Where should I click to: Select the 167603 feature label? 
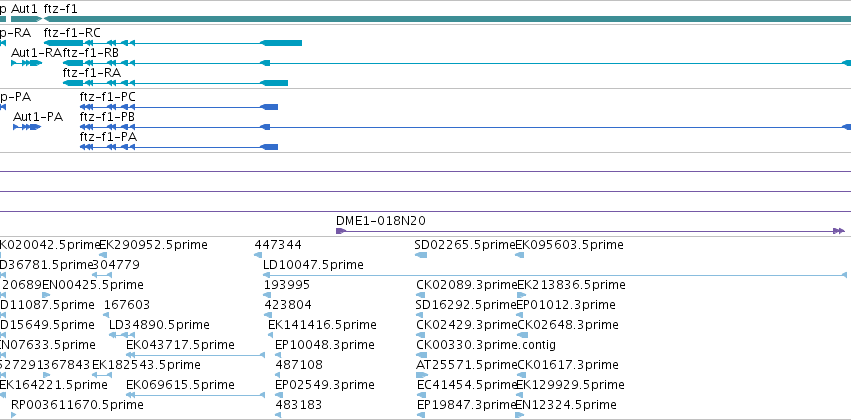[127, 305]
